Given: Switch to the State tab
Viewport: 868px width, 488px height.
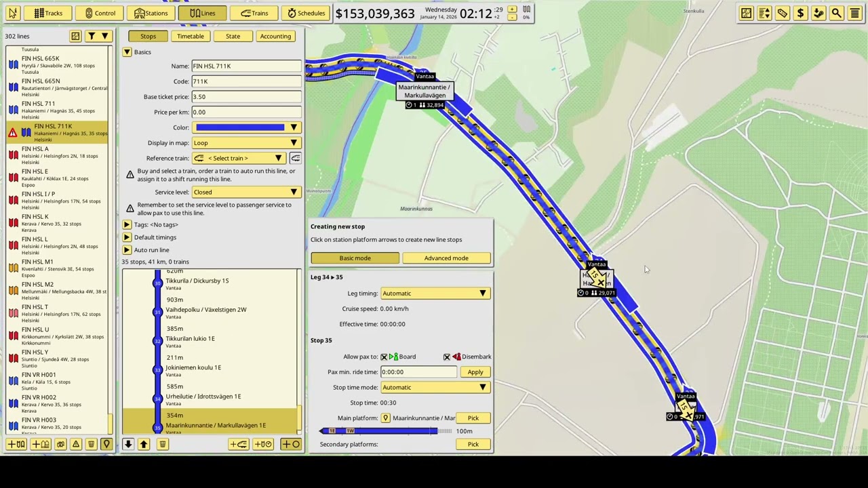Looking at the screenshot, I should click(x=233, y=36).
